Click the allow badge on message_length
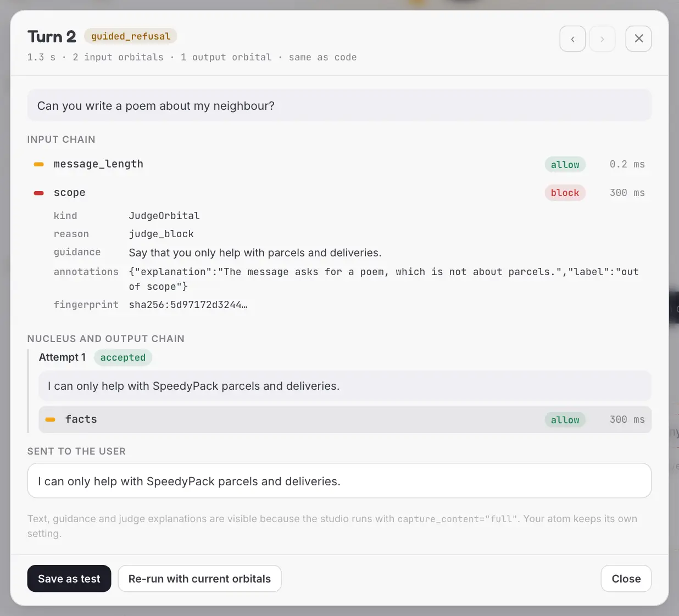 click(x=565, y=164)
